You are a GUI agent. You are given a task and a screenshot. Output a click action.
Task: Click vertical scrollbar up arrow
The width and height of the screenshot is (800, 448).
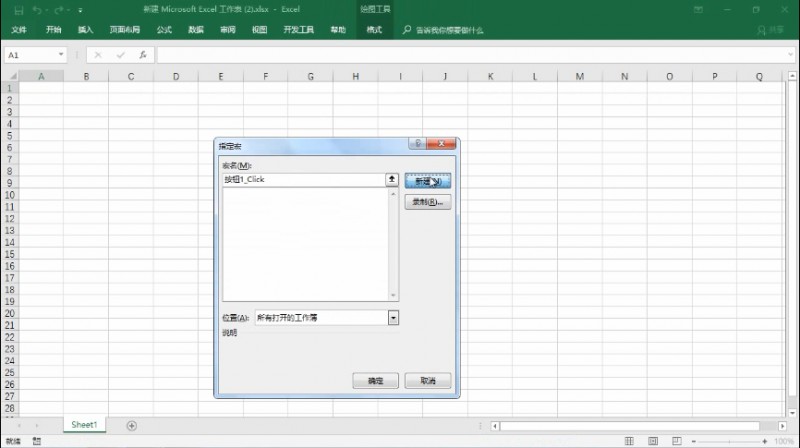pyautogui.click(x=792, y=76)
